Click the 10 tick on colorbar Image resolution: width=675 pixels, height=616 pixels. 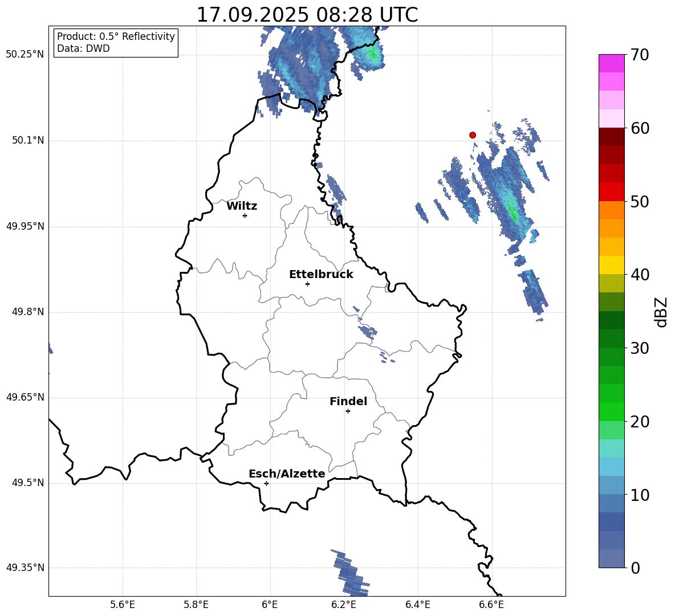(x=640, y=495)
